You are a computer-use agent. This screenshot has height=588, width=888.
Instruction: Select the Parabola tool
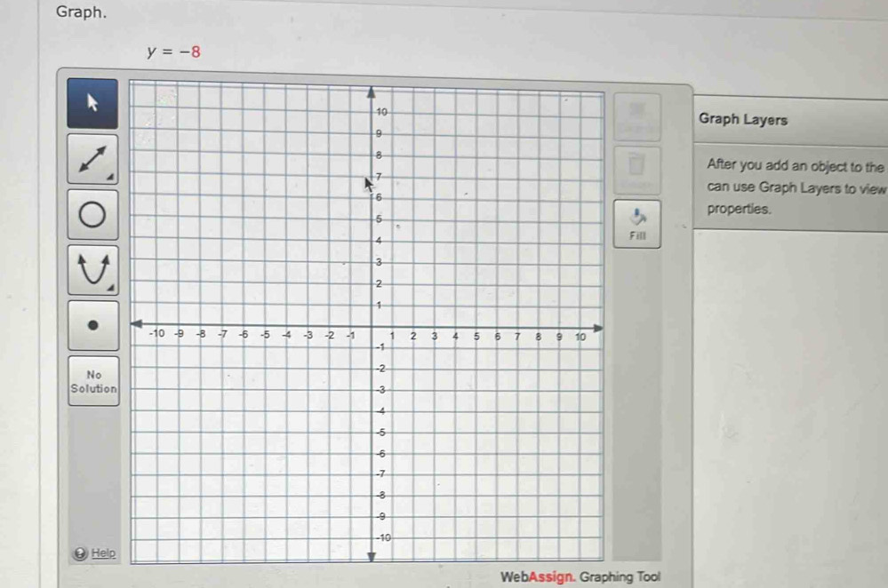(92, 270)
